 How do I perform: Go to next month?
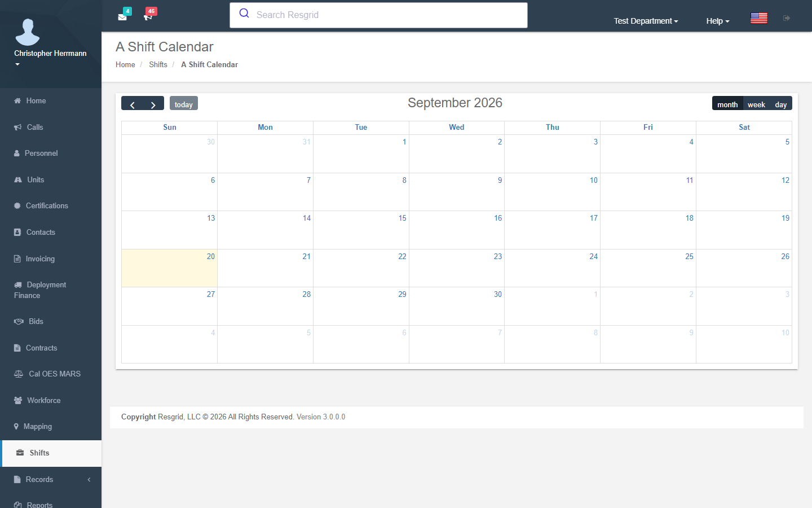coord(153,104)
